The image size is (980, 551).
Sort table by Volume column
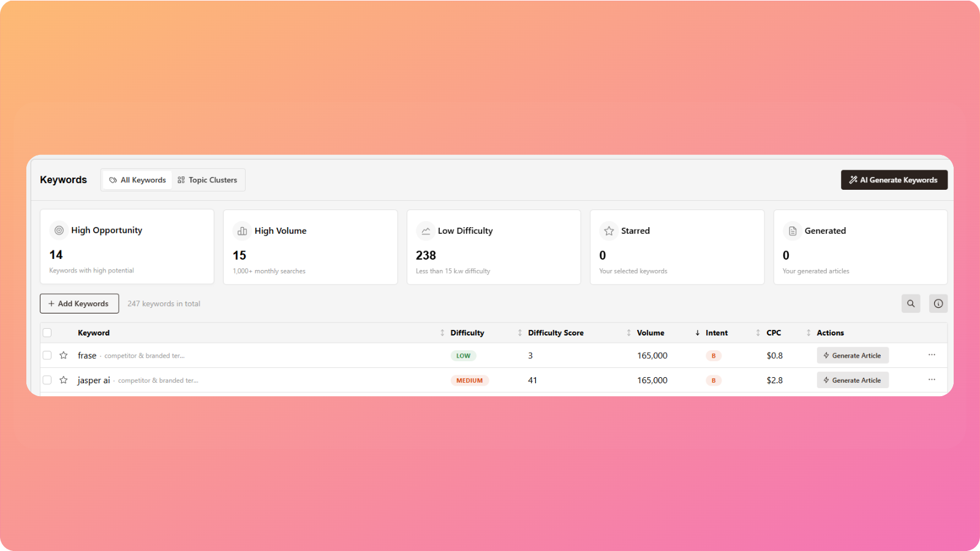[650, 333]
